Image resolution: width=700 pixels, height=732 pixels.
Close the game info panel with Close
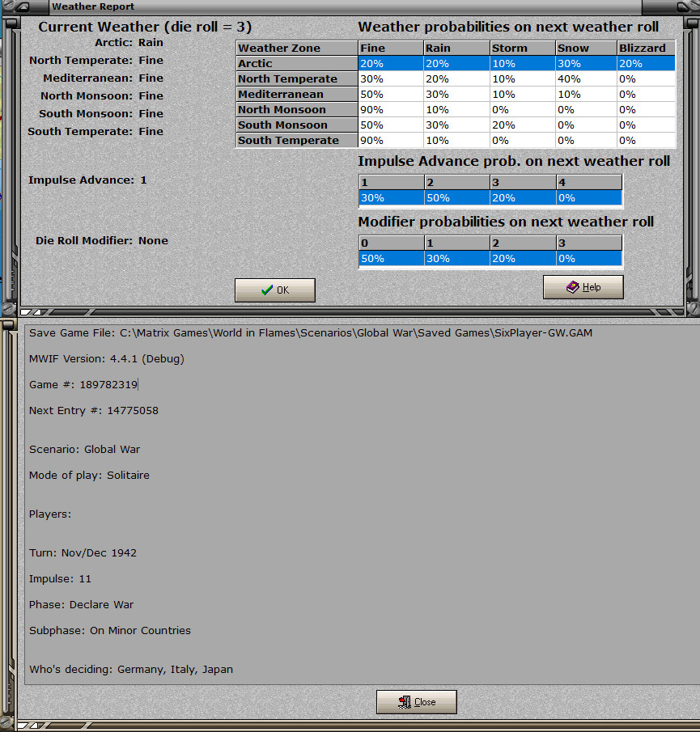pos(417,701)
